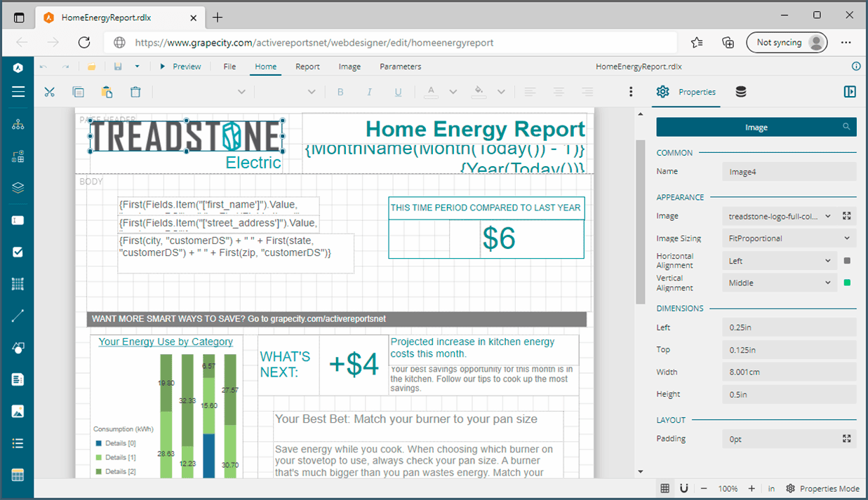
Task: Select the Table tool at the sidebar bottom
Action: pyautogui.click(x=18, y=475)
